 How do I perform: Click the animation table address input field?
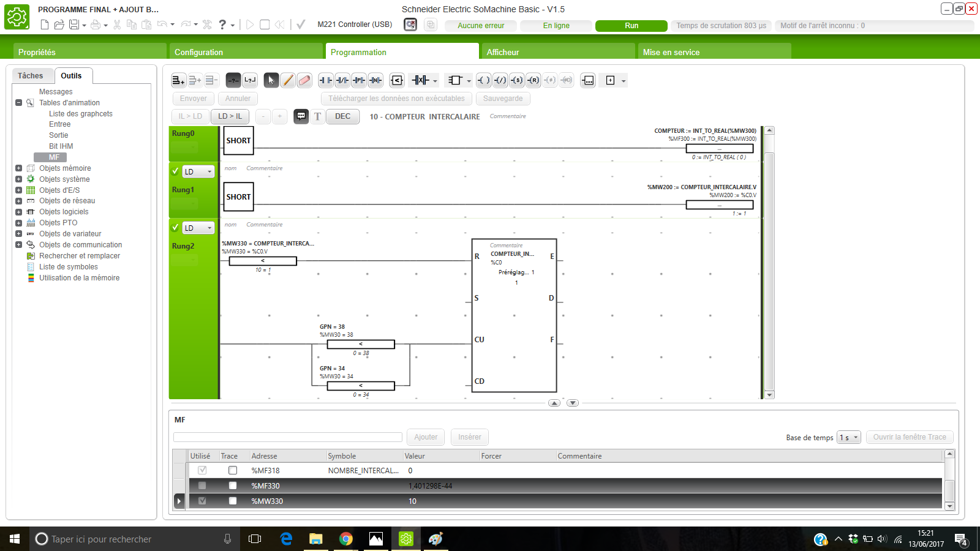(x=287, y=437)
